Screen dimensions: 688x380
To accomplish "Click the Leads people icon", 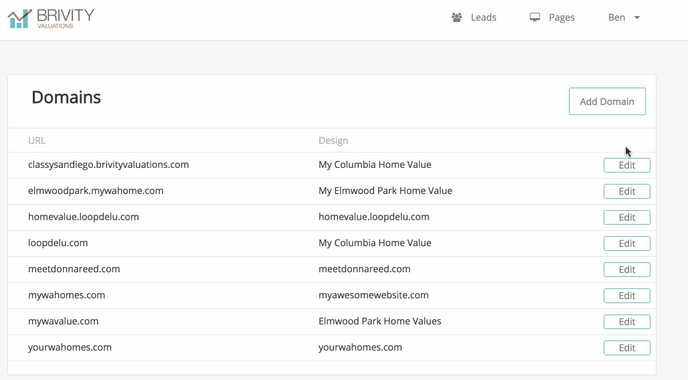I will (457, 18).
